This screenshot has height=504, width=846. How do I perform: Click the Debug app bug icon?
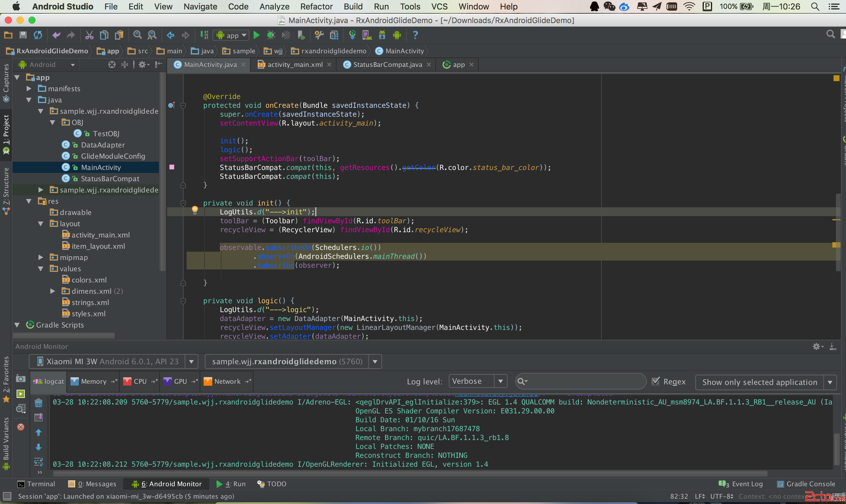271,35
